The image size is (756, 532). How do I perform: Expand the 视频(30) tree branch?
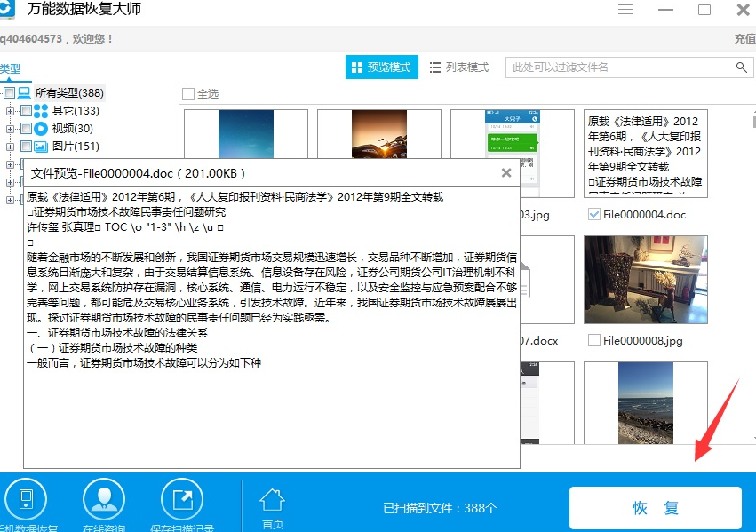(9, 128)
